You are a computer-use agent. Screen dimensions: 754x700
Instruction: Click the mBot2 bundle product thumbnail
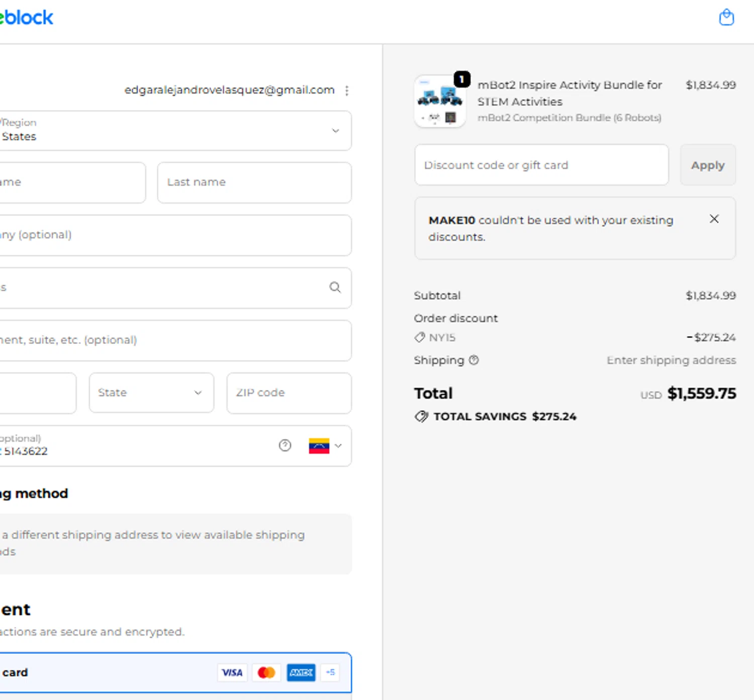click(440, 101)
